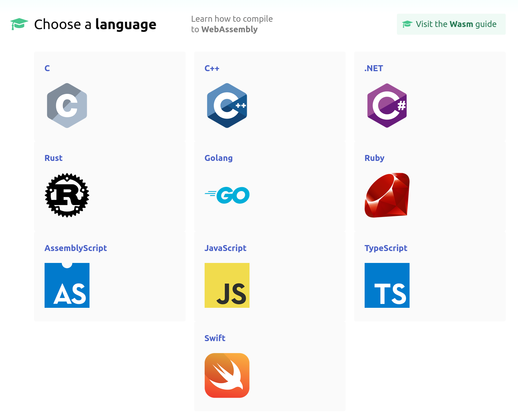
Task: Click the C# .NET purple logo
Action: coord(387,106)
